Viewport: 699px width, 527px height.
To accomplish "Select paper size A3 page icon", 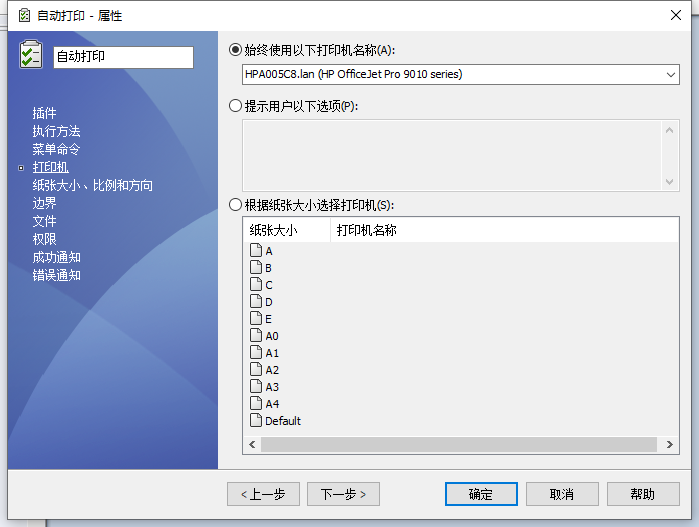I will [256, 386].
